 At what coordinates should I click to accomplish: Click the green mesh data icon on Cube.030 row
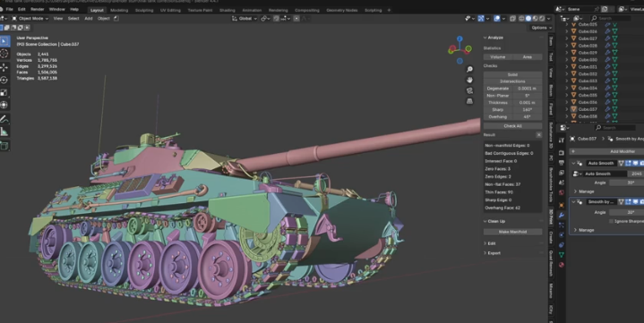click(x=615, y=60)
